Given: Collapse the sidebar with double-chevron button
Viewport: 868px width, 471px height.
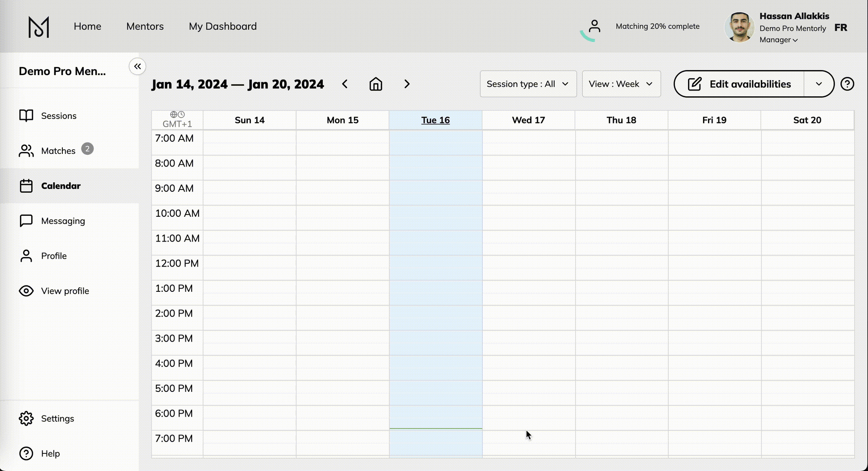Looking at the screenshot, I should coord(137,67).
